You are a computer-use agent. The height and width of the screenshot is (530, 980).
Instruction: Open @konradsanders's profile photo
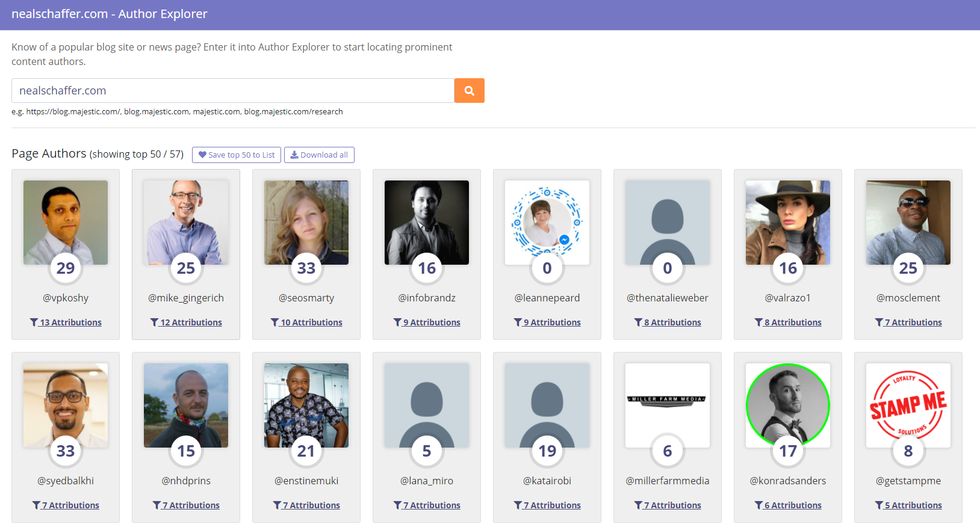(x=788, y=405)
